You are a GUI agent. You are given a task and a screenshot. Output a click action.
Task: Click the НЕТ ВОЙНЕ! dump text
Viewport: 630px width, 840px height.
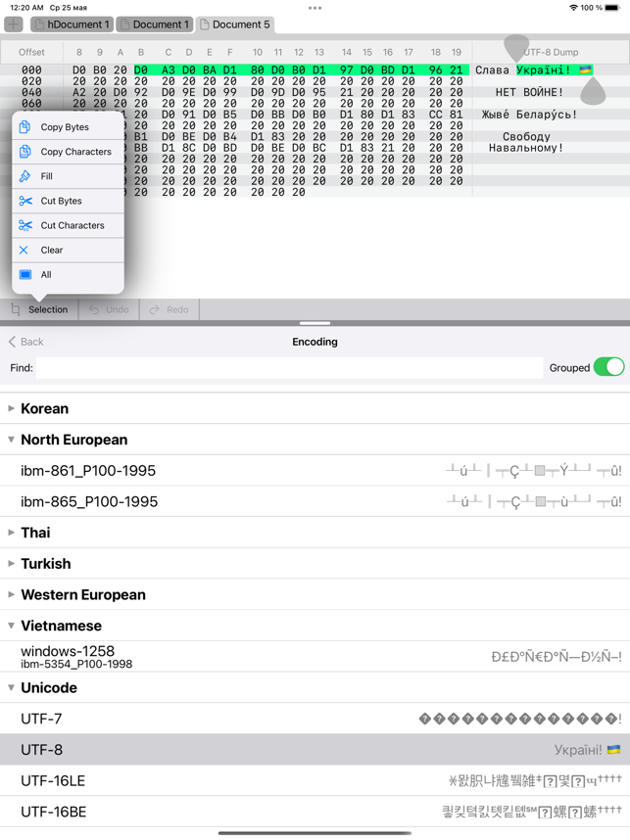529,92
